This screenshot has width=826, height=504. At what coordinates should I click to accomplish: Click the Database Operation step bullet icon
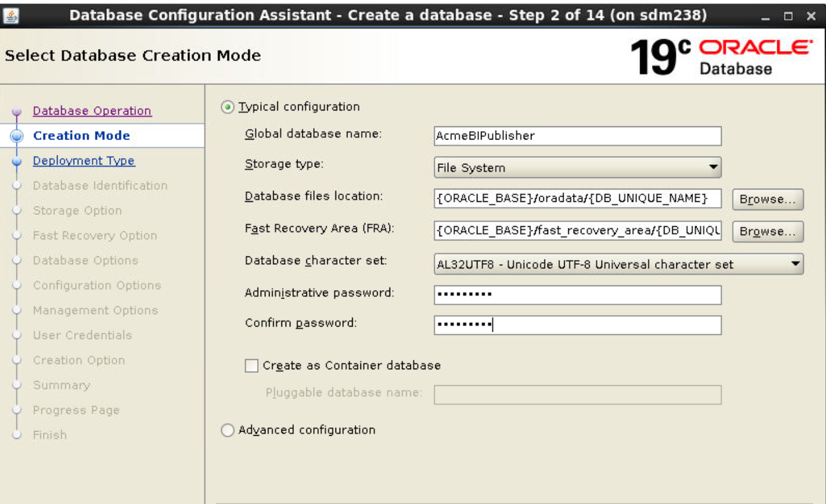(17, 112)
